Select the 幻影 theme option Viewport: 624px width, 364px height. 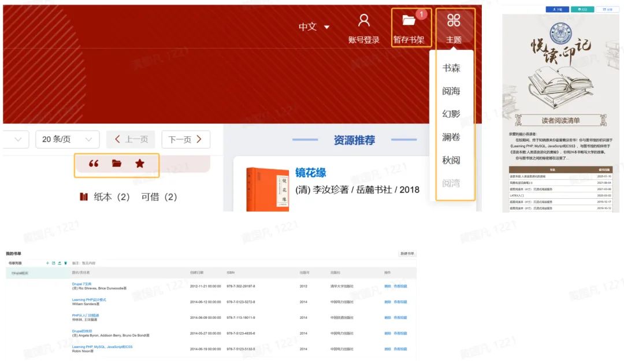pyautogui.click(x=451, y=114)
